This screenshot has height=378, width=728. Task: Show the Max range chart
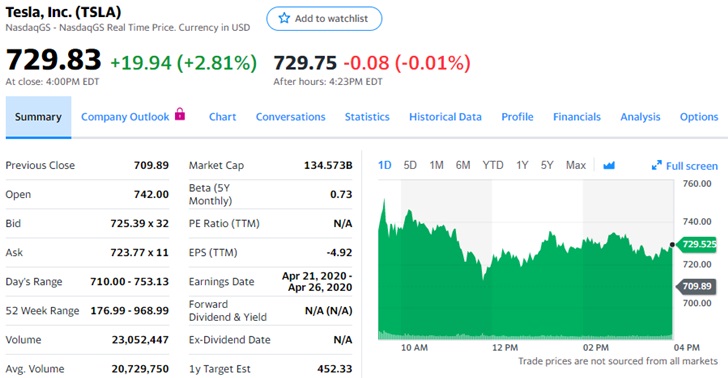coord(576,165)
